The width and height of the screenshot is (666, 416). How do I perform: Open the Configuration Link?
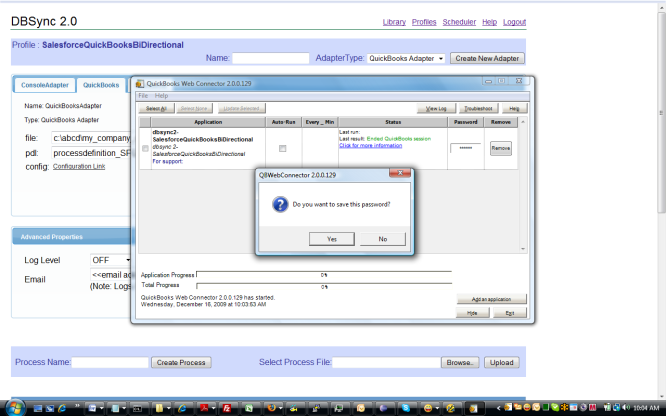coord(78,167)
